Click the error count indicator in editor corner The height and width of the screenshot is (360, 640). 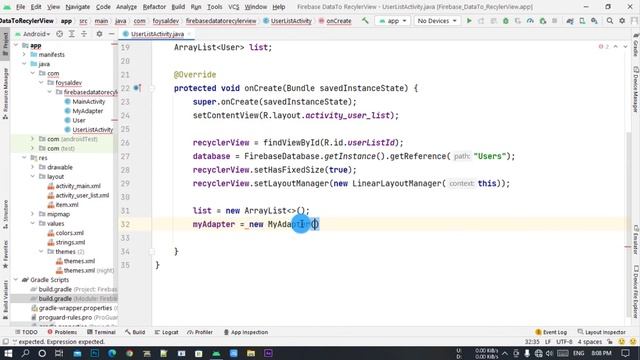coord(603,47)
